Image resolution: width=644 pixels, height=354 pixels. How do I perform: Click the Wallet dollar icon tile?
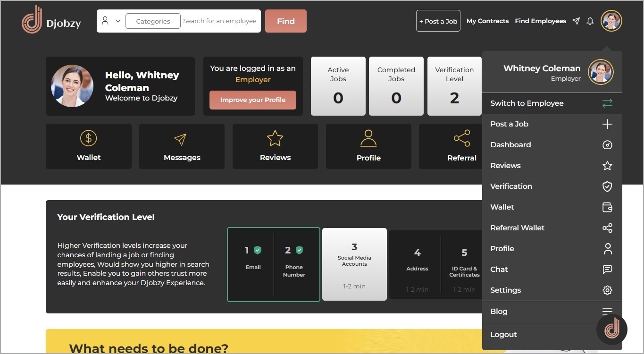[88, 146]
